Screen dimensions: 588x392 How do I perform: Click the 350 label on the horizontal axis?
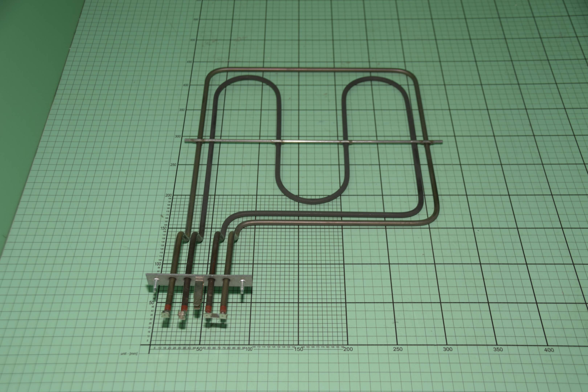tap(498, 350)
